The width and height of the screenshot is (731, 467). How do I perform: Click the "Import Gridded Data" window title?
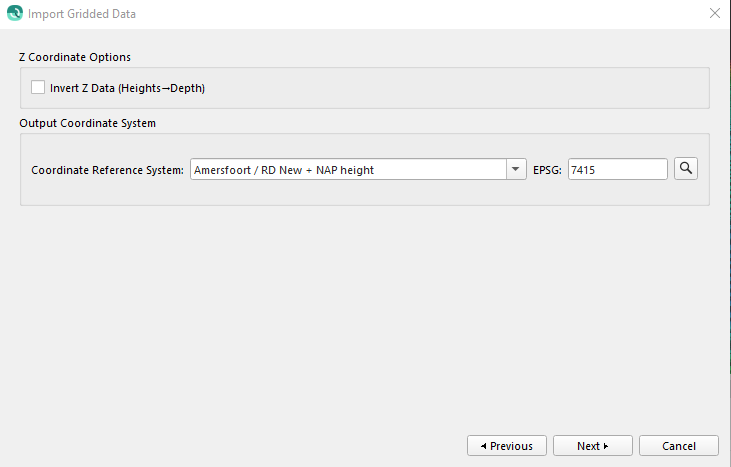(x=82, y=15)
